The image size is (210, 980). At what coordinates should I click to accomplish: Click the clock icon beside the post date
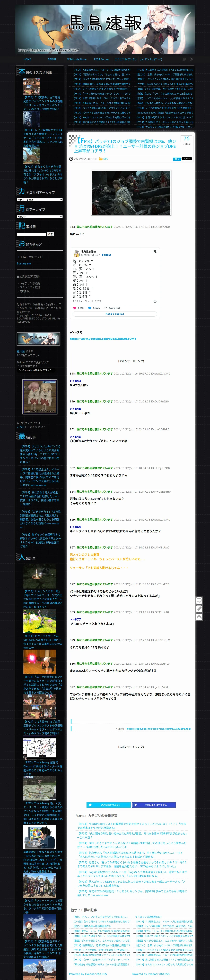(71, 159)
